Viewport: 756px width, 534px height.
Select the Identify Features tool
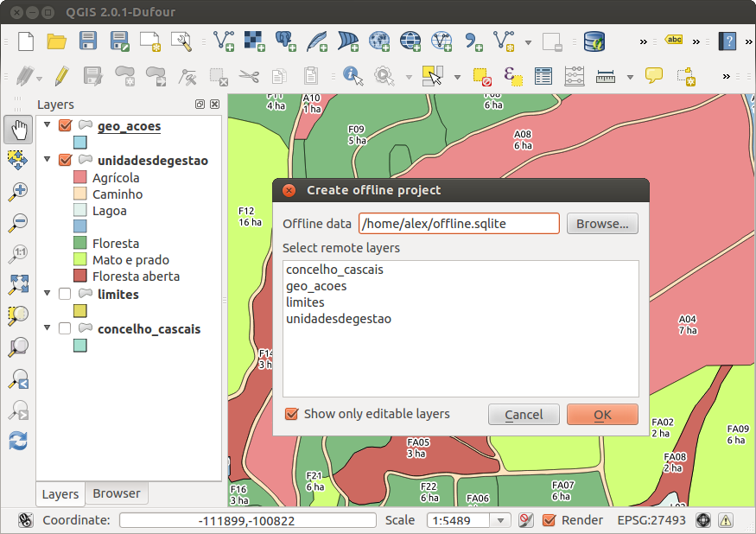(353, 76)
